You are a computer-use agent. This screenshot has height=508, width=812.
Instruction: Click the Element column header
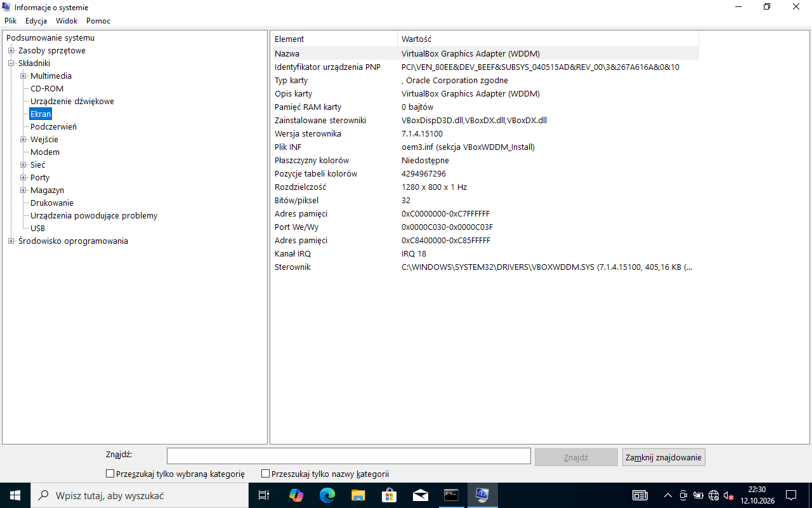334,39
